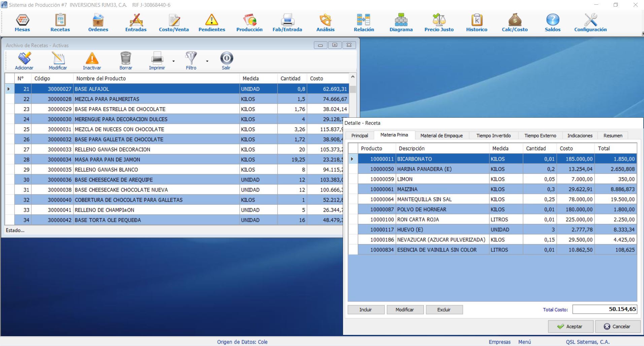Open the Ordenes toolbar icon
This screenshot has width=644, height=346.
[98, 20]
